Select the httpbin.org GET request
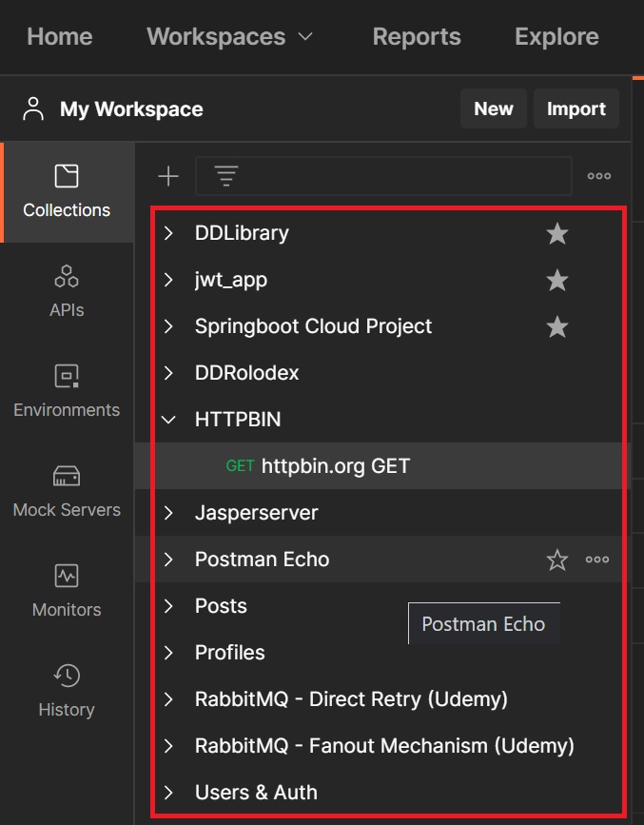Viewport: 644px width, 825px height. (x=335, y=466)
